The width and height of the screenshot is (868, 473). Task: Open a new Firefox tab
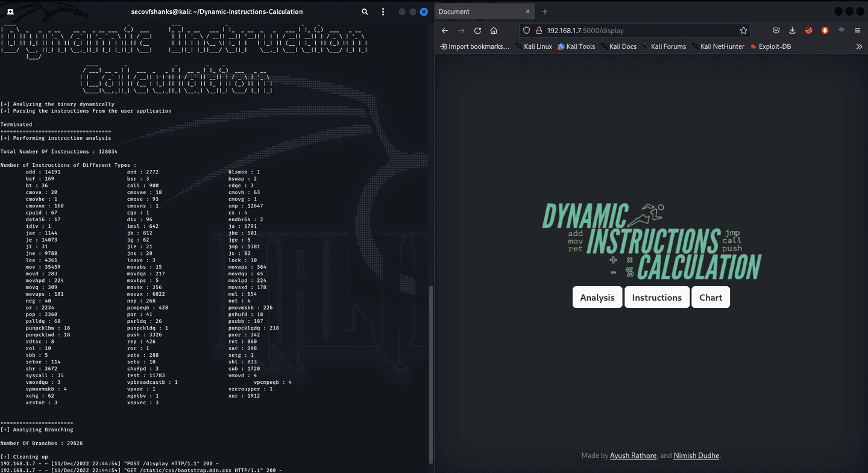click(545, 11)
